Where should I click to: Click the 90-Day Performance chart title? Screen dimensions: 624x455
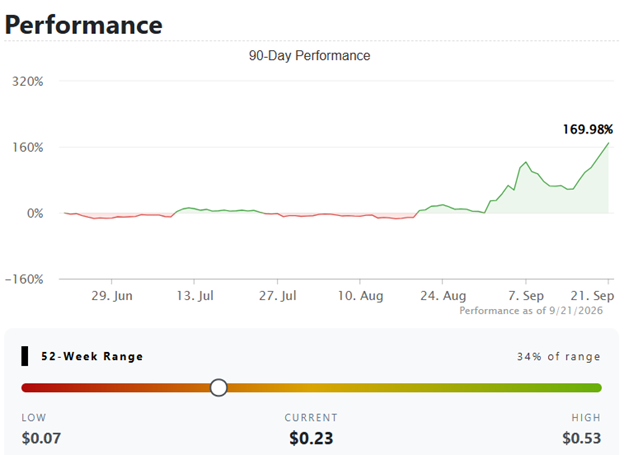click(310, 55)
